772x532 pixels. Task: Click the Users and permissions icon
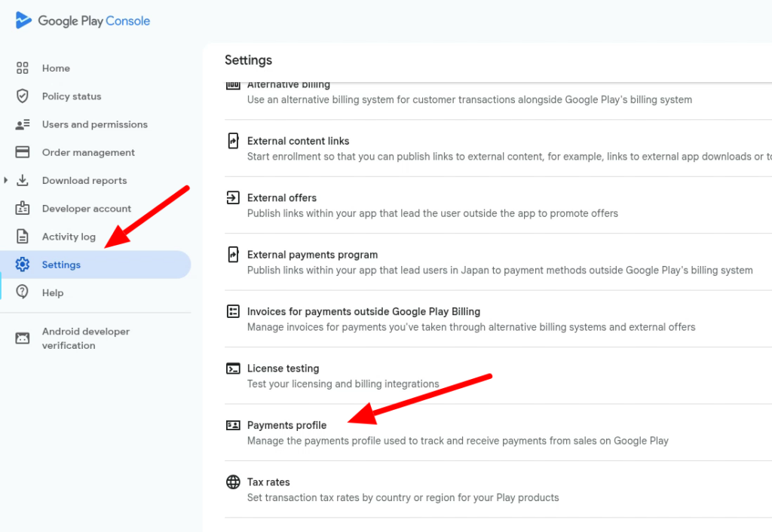coord(23,124)
